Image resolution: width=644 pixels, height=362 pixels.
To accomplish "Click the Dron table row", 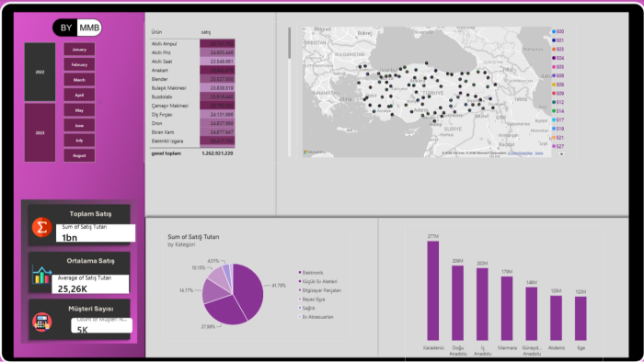I will (192, 123).
